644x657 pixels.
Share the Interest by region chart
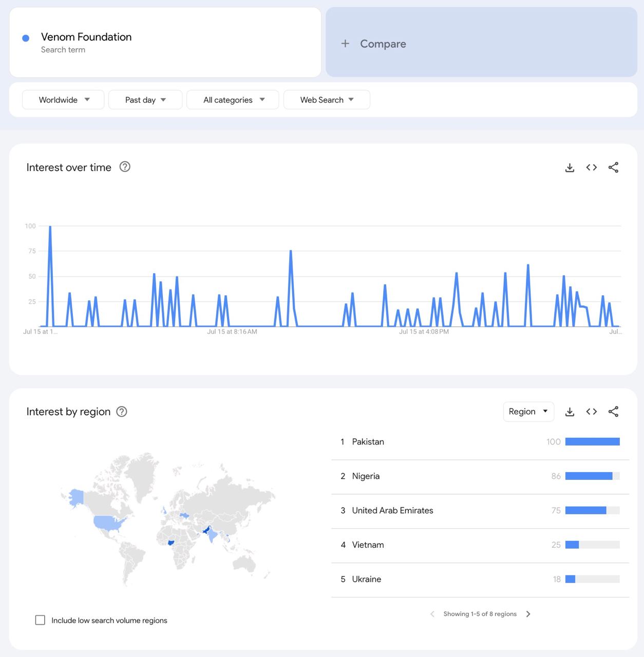pos(613,412)
